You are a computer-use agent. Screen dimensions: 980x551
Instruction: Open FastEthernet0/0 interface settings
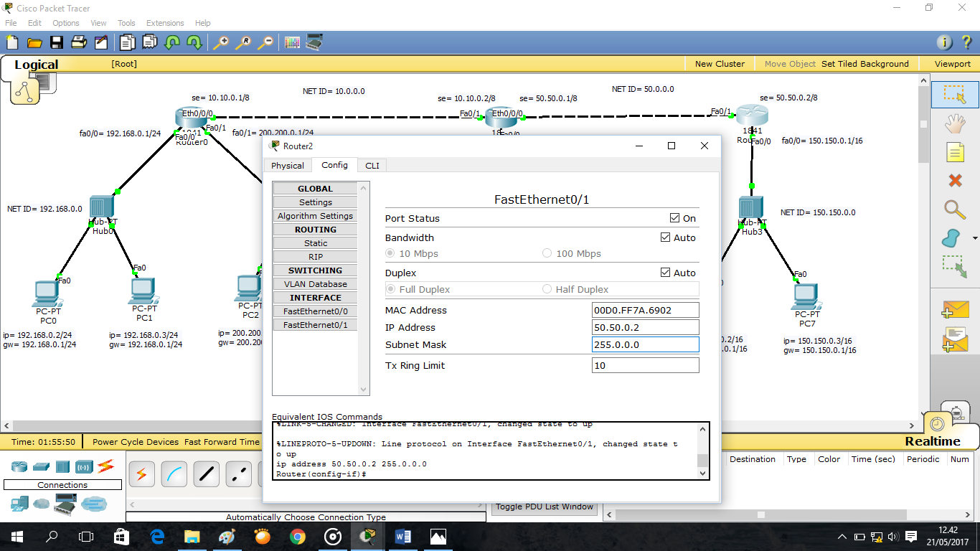316,311
